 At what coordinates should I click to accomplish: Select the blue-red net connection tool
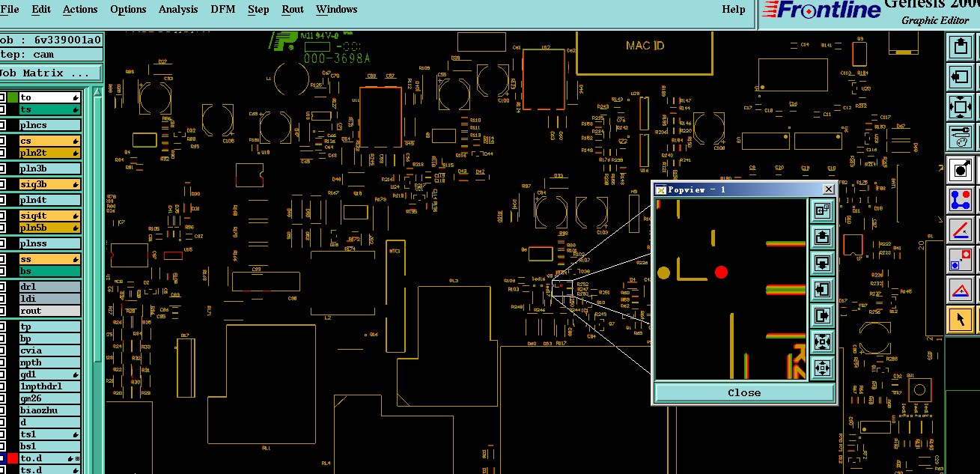pyautogui.click(x=961, y=200)
